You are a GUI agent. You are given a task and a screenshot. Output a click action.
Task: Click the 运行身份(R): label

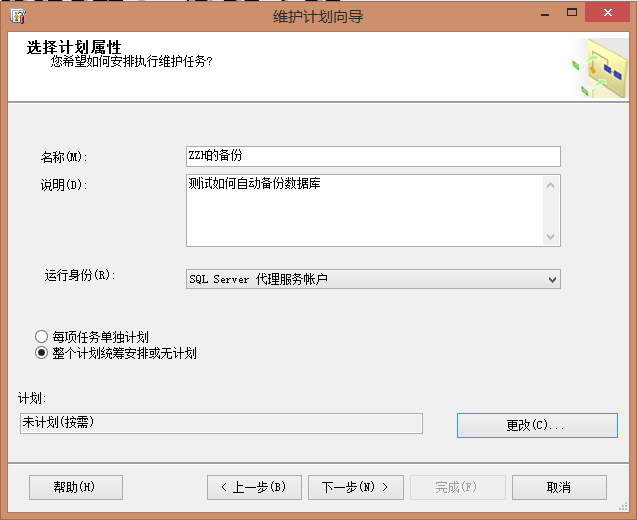point(80,275)
